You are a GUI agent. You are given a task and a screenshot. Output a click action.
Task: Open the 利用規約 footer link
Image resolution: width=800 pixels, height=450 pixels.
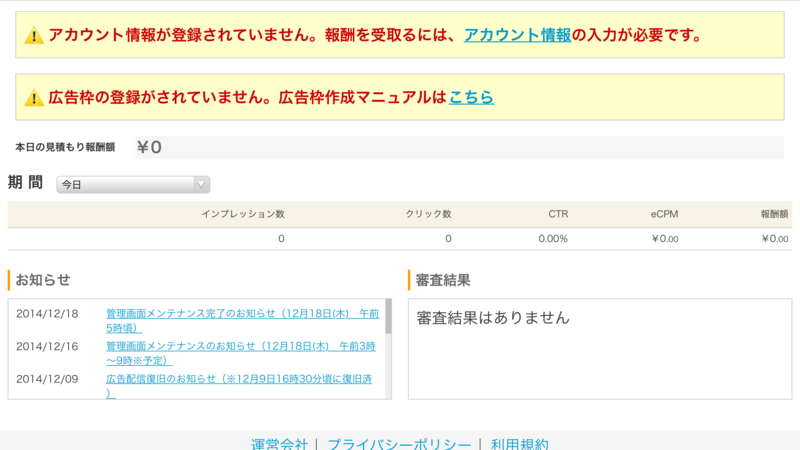[519, 443]
